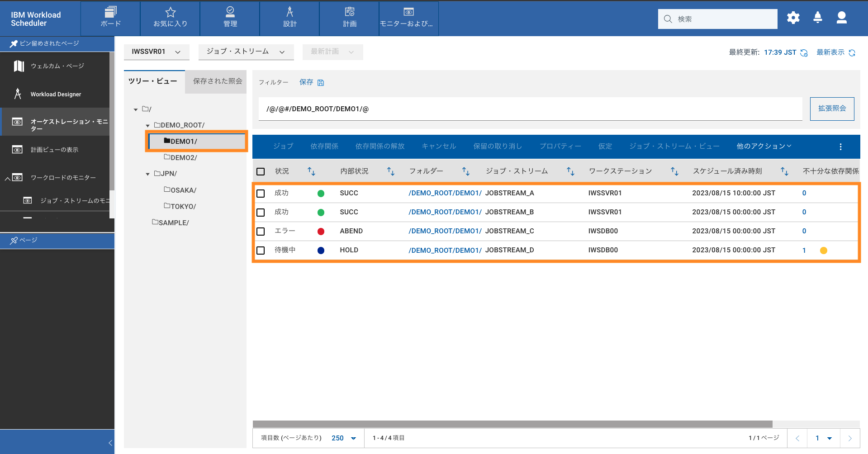Select the DEMO2/ folder in tree

[180, 158]
